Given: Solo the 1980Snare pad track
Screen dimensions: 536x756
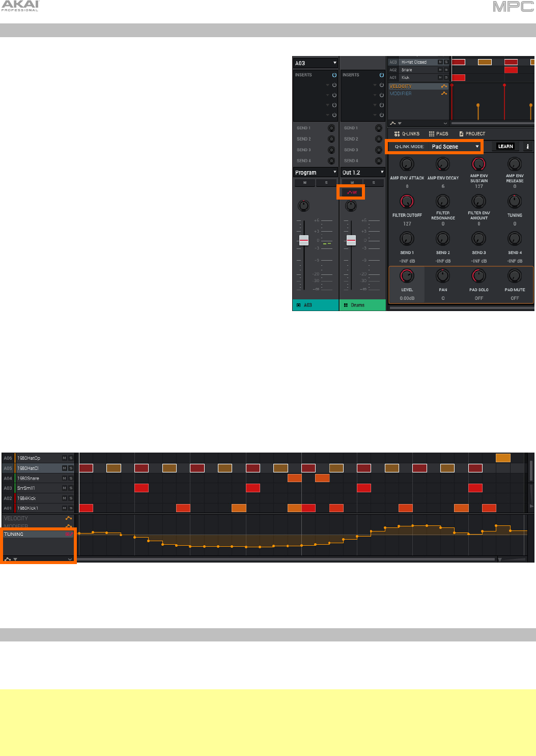Looking at the screenshot, I should [x=71, y=478].
